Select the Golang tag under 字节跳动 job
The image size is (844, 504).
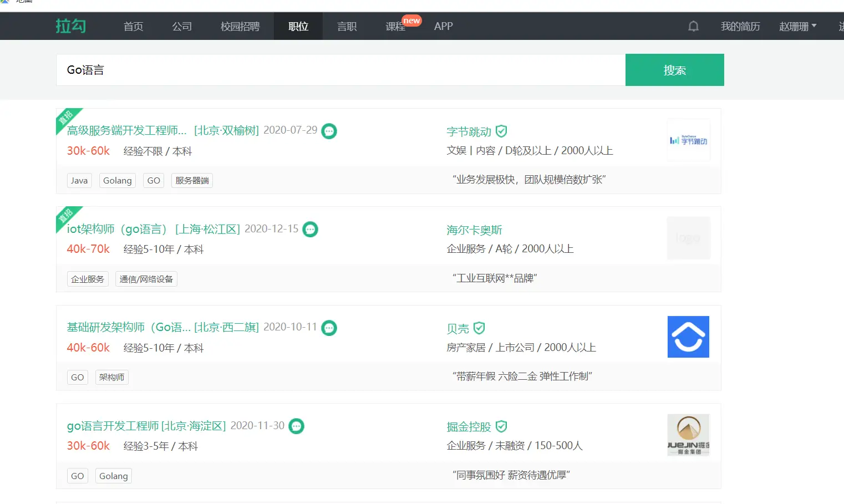pos(118,181)
